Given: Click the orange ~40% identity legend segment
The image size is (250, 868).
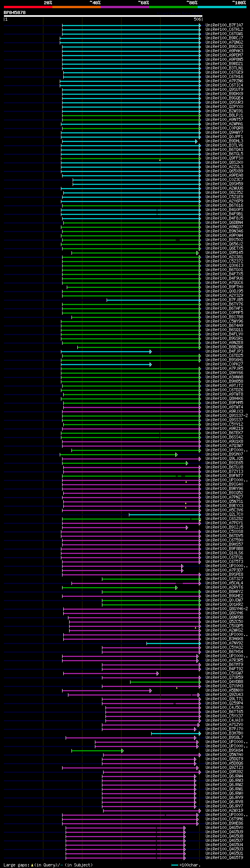Looking at the screenshot, I should [77, 7].
